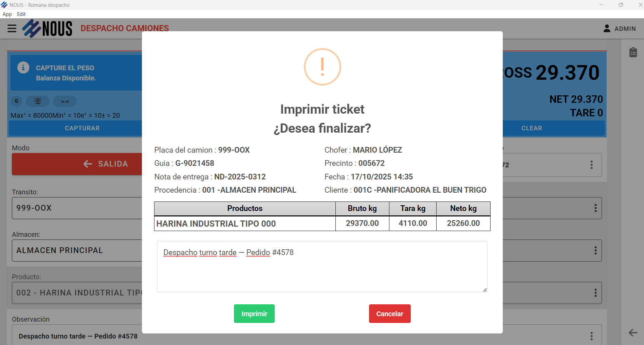Image resolution: width=644 pixels, height=345 pixels.
Task: Click the textarea resize handle
Action: click(485, 290)
